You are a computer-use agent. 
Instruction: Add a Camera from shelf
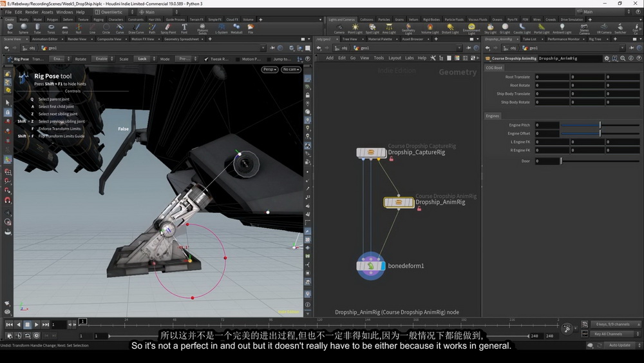tap(339, 29)
